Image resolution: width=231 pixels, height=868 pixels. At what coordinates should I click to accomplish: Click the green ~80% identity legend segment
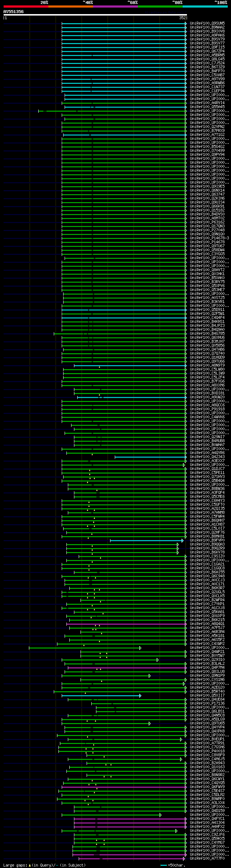(160, 7)
